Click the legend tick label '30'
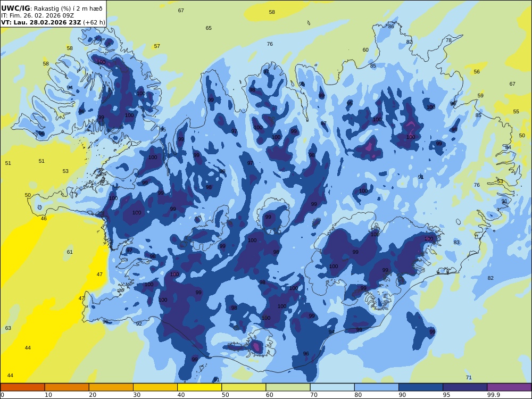532x399 pixels. (x=137, y=395)
